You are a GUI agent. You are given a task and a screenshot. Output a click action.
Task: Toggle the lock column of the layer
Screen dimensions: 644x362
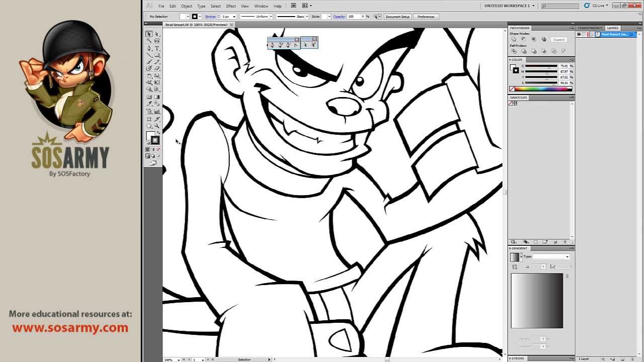click(585, 34)
